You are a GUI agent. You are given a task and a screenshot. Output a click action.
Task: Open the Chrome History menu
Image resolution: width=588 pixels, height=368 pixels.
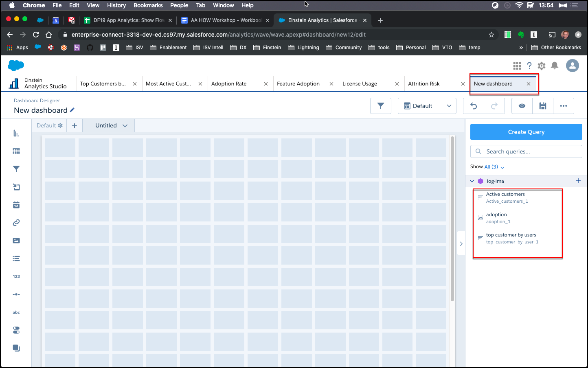click(116, 5)
